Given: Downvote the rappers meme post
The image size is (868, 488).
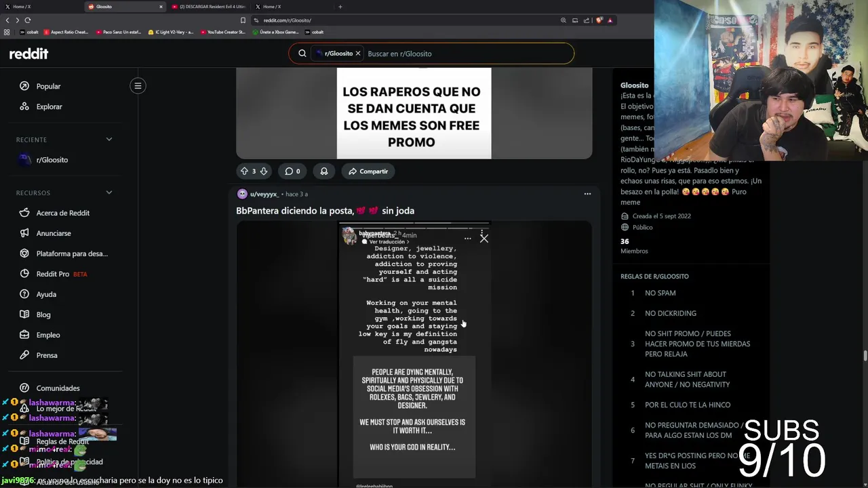Looking at the screenshot, I should [x=264, y=171].
